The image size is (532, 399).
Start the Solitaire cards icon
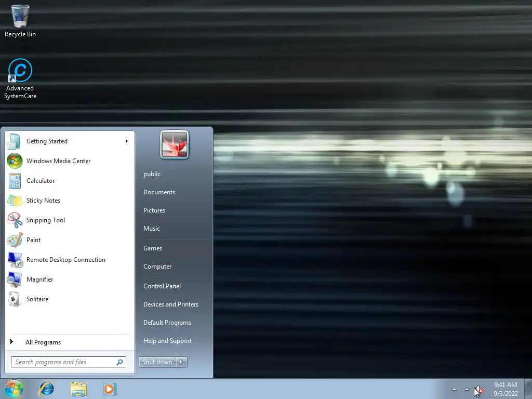[15, 299]
